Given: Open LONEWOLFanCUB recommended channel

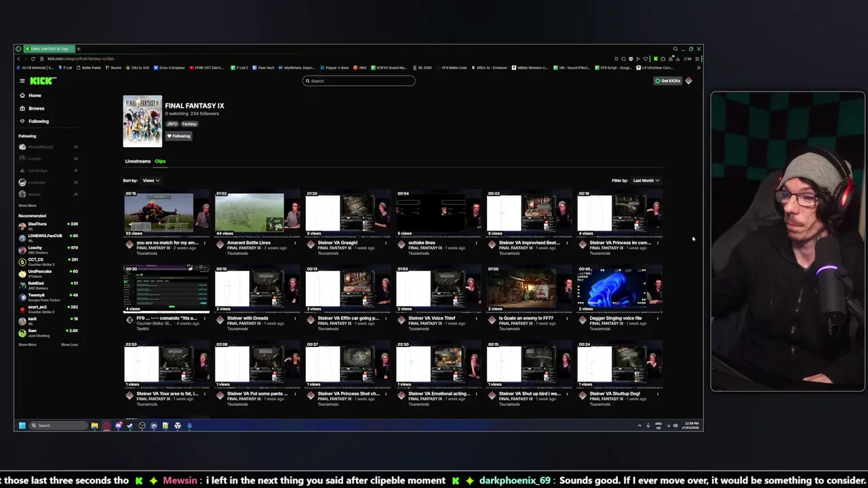Looking at the screenshot, I should (47, 237).
